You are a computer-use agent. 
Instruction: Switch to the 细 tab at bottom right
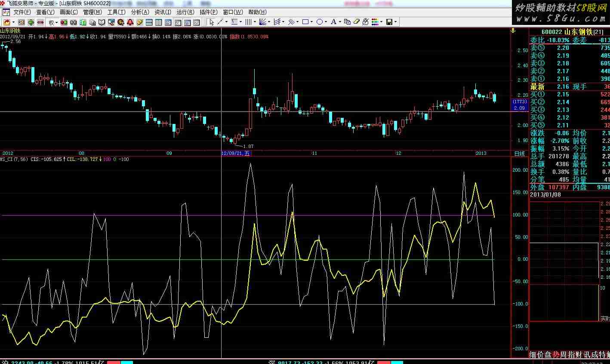tap(533, 355)
